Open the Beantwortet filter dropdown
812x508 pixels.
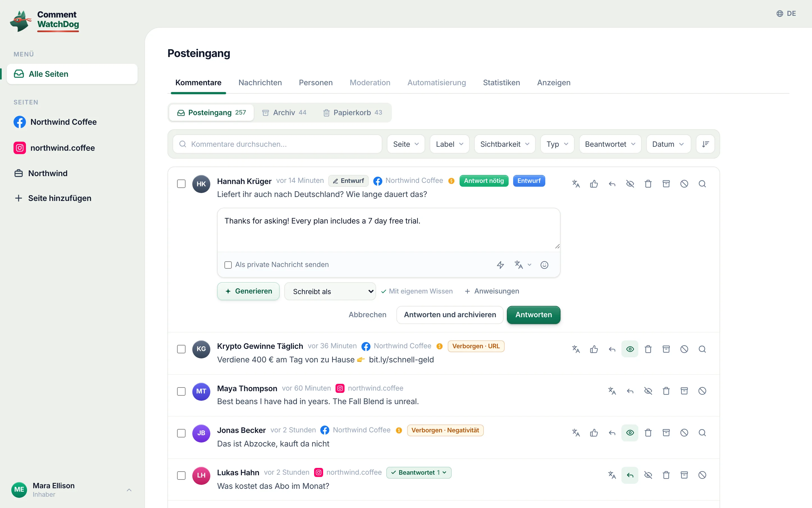click(610, 144)
